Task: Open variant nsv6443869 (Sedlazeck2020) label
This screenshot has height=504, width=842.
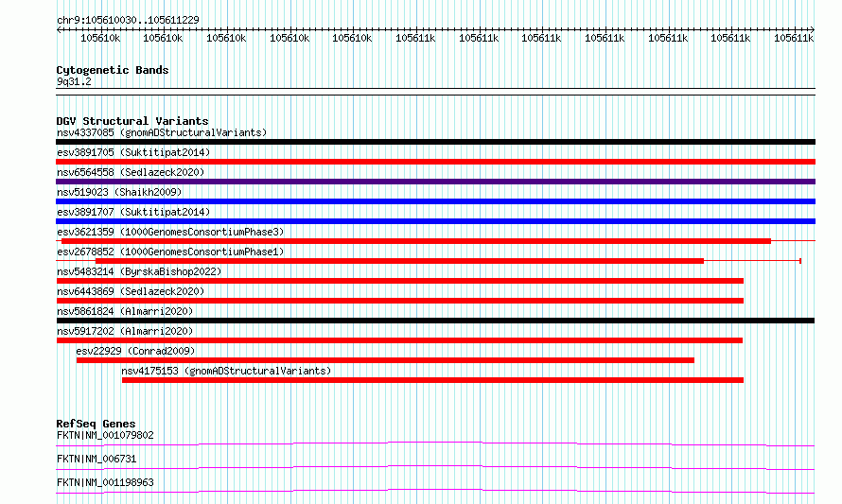Action: pos(131,291)
